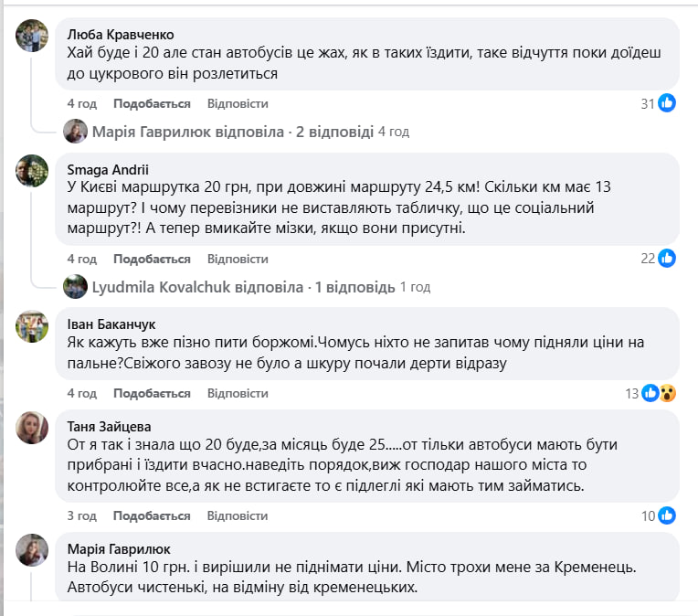
Task: Open Іван Баканчук's profile avatar
Action: tap(33, 325)
